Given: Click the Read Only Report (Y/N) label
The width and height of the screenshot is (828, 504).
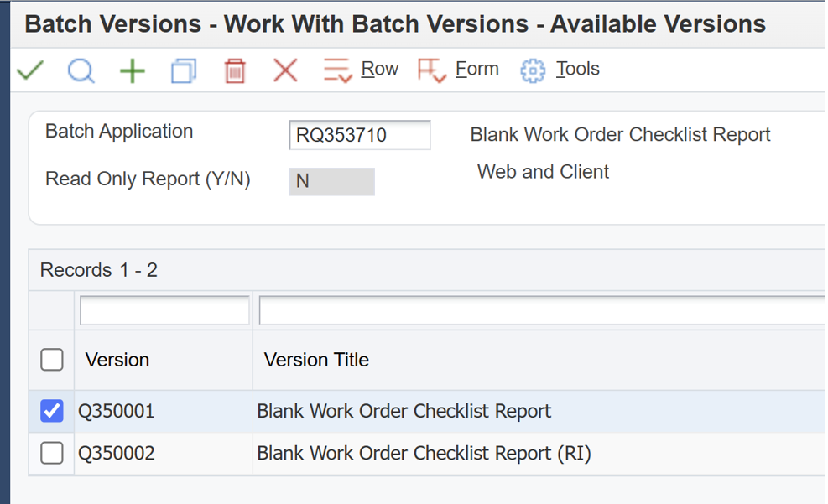Looking at the screenshot, I should pos(148,179).
